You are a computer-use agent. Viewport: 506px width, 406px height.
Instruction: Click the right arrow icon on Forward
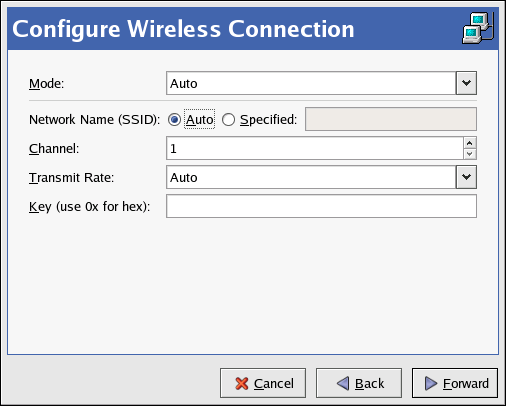pos(431,383)
